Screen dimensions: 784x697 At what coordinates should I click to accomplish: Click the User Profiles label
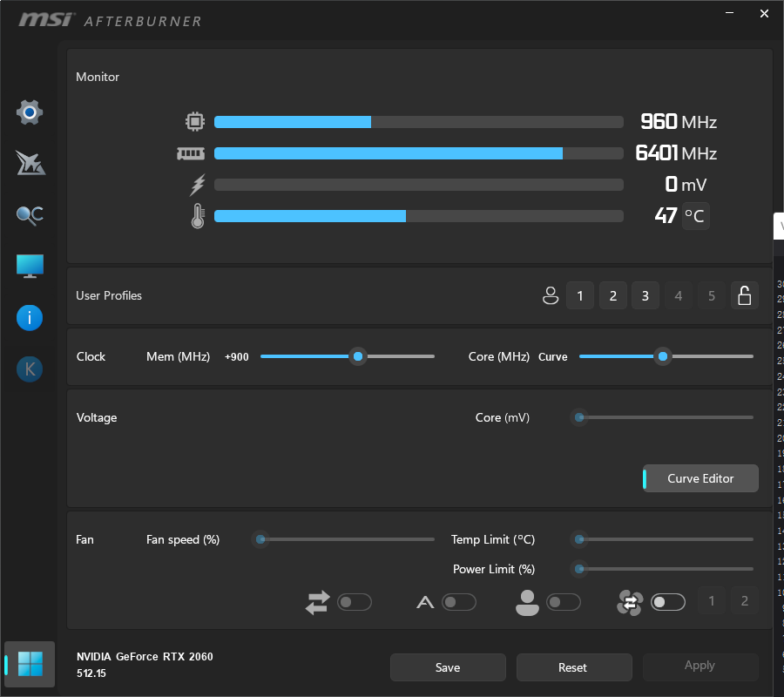[109, 295]
